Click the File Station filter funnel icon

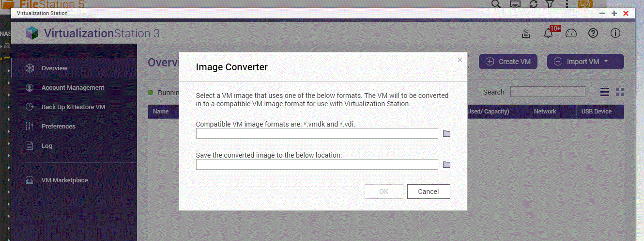tap(550, 3)
